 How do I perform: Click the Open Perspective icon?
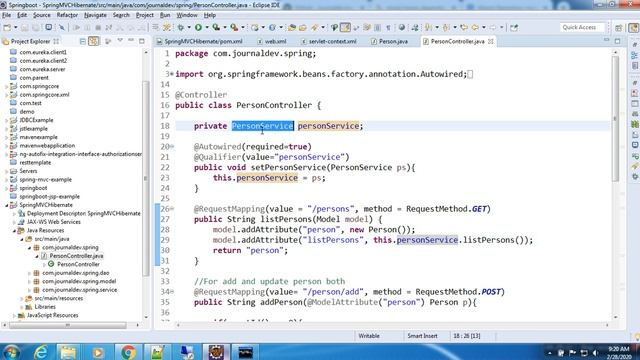(x=619, y=28)
